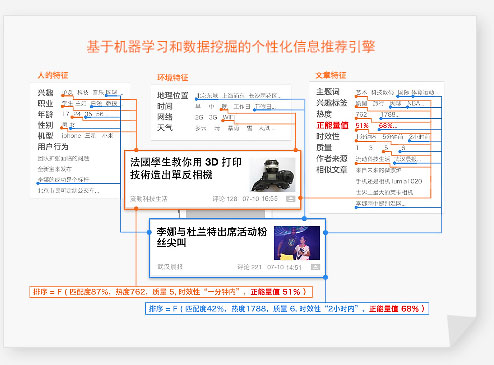Click the image icon in the 李娜与杜兰特 card
This screenshot has width=494, height=365.
click(315, 267)
